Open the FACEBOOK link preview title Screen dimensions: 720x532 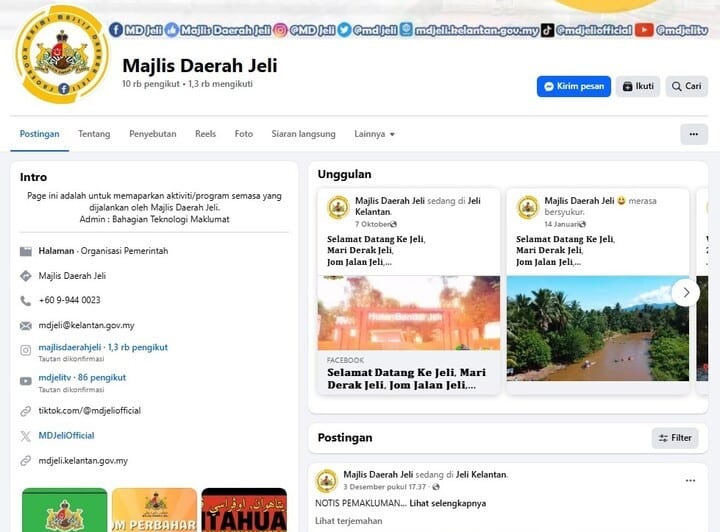(x=406, y=379)
